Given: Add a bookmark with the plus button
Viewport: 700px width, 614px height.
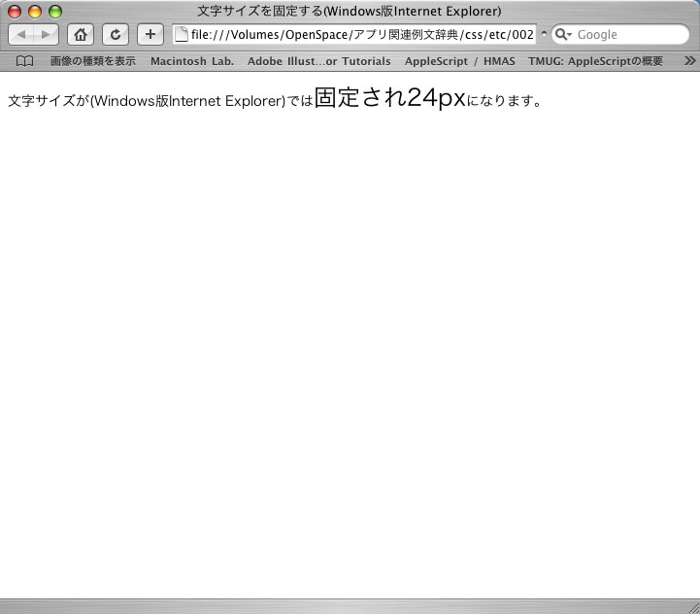Looking at the screenshot, I should (150, 34).
